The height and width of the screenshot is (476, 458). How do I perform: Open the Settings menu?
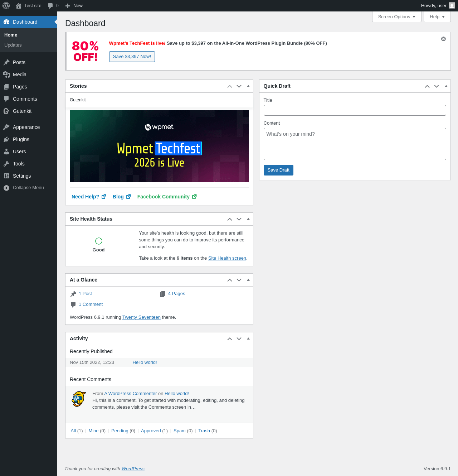pos(29,176)
